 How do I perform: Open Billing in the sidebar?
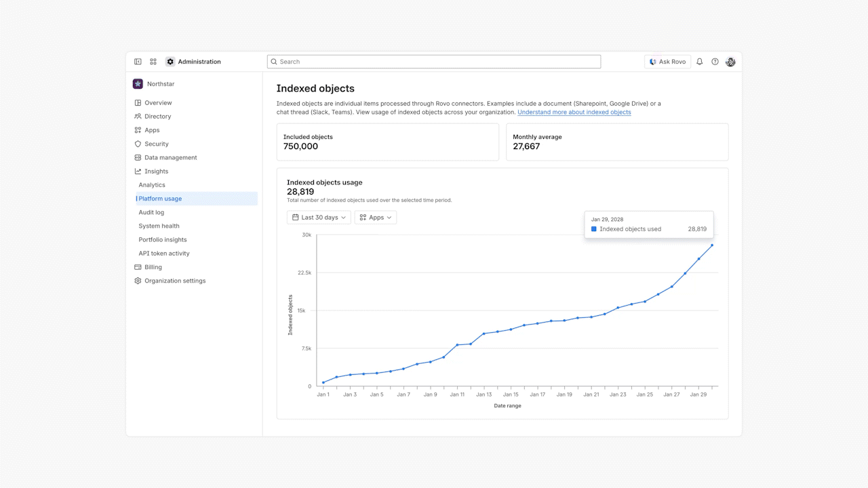coord(153,267)
